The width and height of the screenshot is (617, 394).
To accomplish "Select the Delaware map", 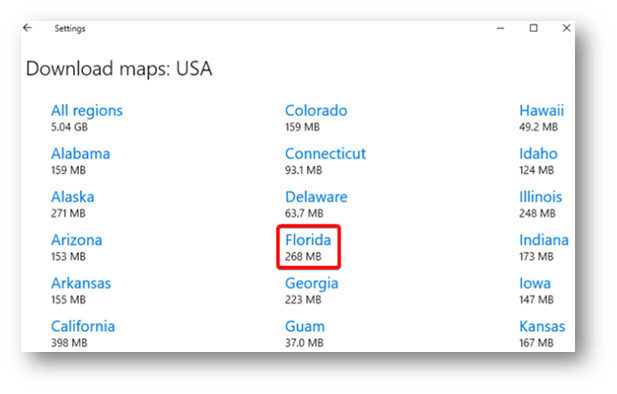I will click(x=316, y=204).
